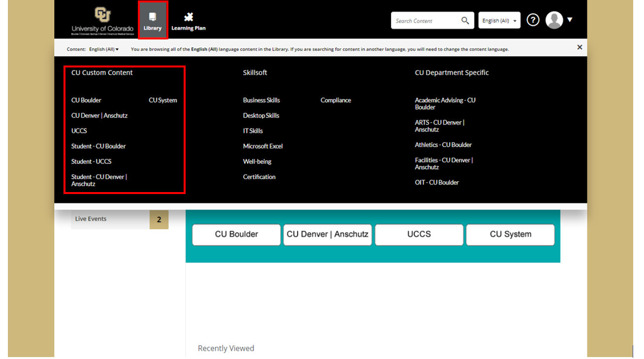This screenshot has height=359, width=644.
Task: Open OIT - CU Boulder
Action: (x=437, y=182)
